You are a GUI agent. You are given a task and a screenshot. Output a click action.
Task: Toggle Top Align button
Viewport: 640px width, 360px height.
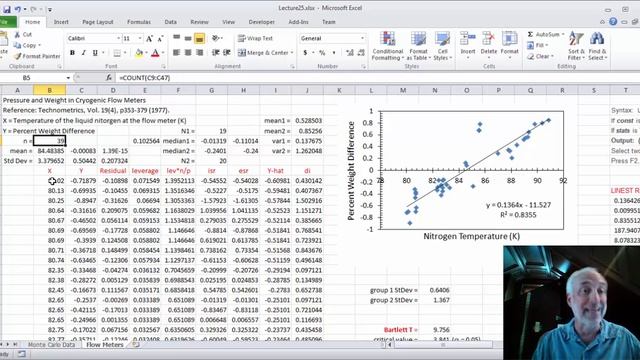(176, 38)
